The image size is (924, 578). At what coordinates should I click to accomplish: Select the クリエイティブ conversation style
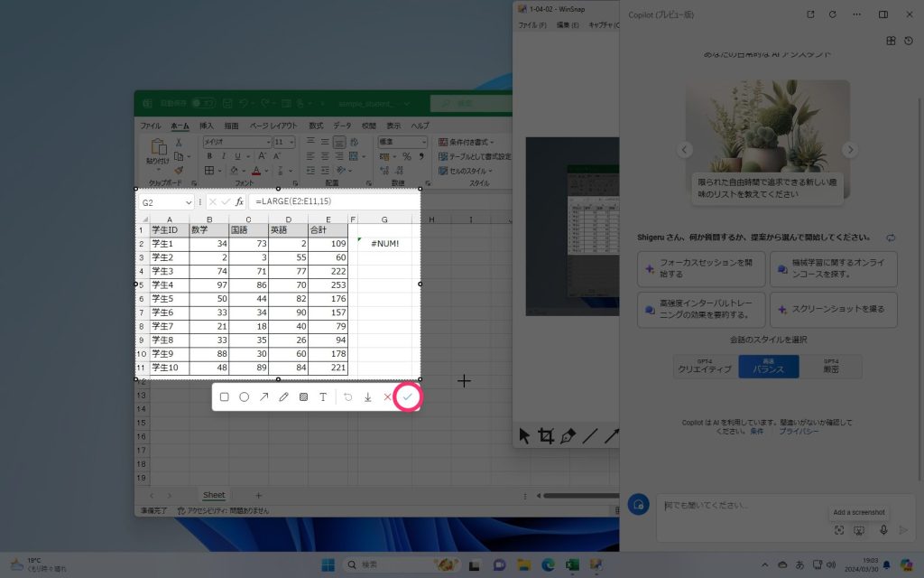705,367
